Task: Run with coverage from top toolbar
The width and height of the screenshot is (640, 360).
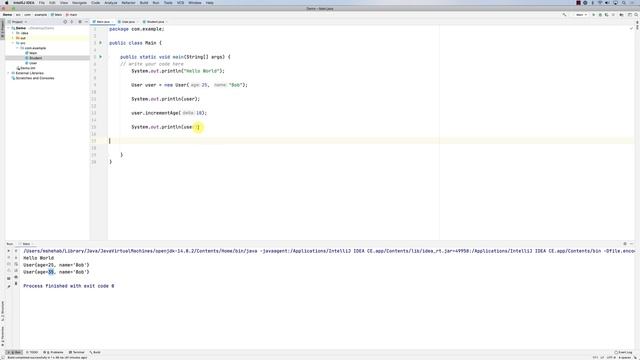Action: [x=607, y=15]
